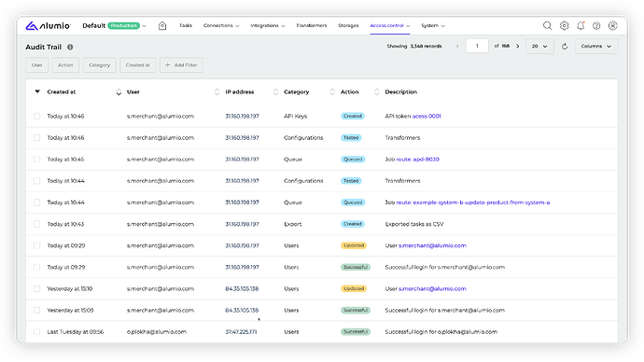644x362 pixels.
Task: Click the User filter button
Action: 37,65
